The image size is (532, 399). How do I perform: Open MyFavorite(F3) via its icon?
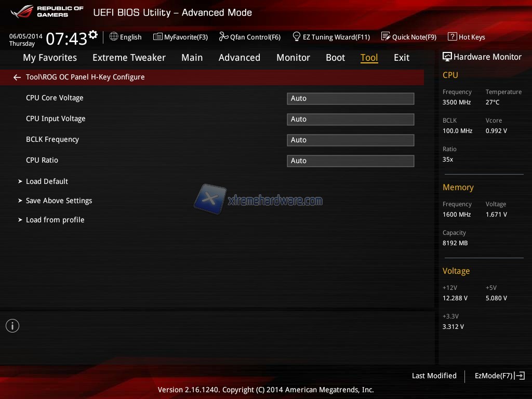click(x=158, y=37)
